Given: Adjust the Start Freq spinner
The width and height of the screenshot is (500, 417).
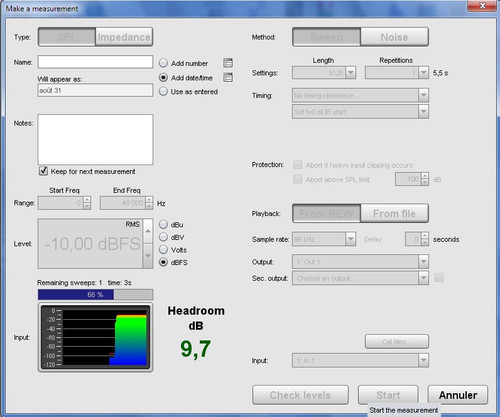Looking at the screenshot, I should pyautogui.click(x=87, y=203).
